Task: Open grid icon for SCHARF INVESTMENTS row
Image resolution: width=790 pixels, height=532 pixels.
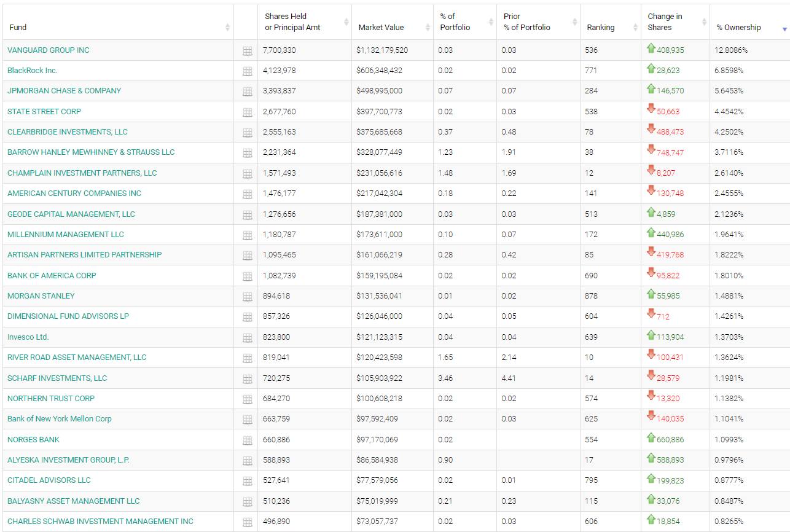Action: coord(248,379)
